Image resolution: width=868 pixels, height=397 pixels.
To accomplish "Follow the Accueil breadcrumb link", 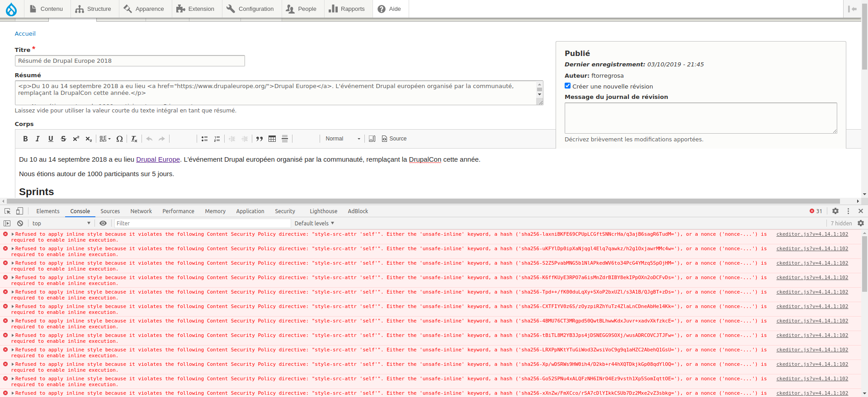I will point(25,33).
